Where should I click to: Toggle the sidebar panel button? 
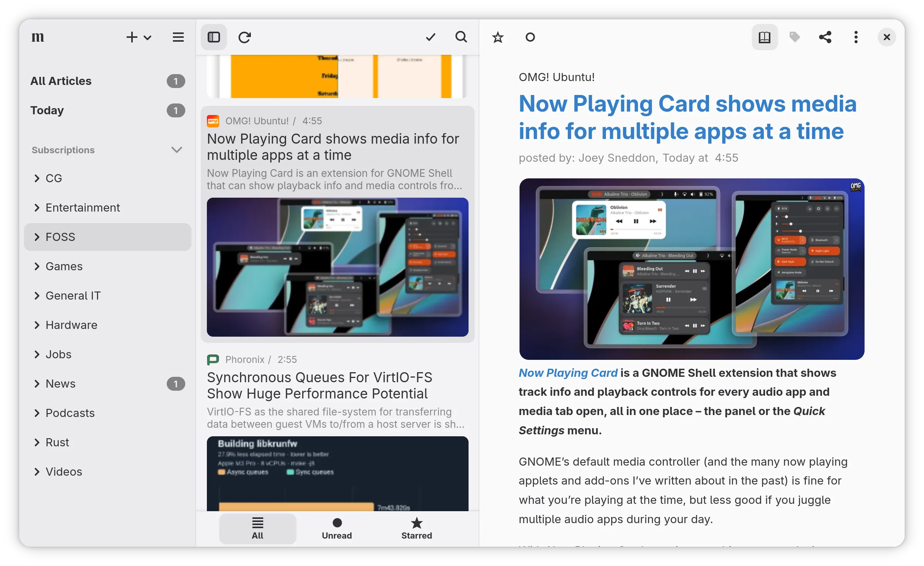[213, 37]
